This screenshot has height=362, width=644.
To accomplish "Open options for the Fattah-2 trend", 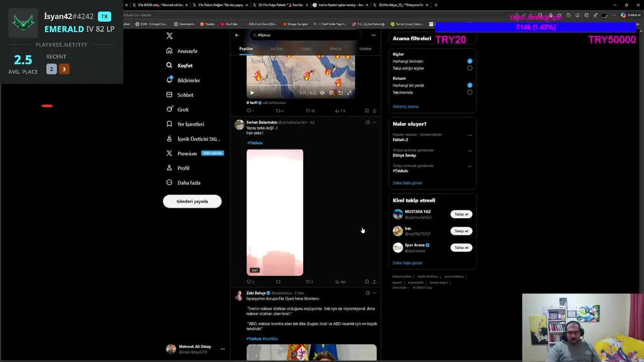I will click(x=470, y=135).
